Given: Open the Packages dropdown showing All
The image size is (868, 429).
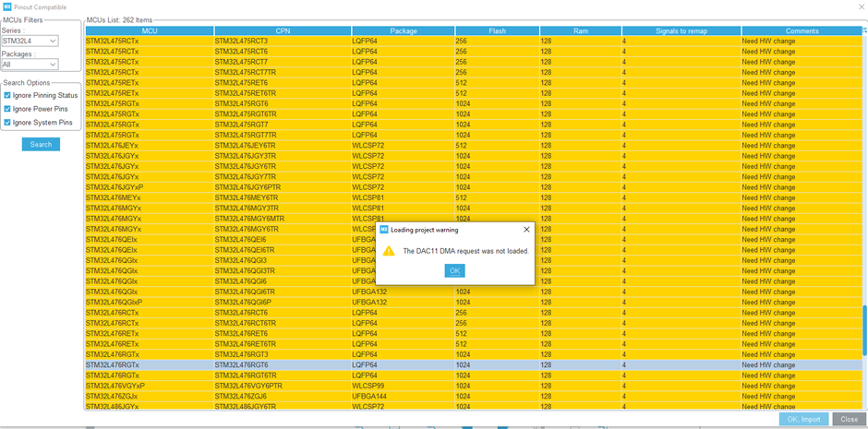Looking at the screenshot, I should point(30,65).
